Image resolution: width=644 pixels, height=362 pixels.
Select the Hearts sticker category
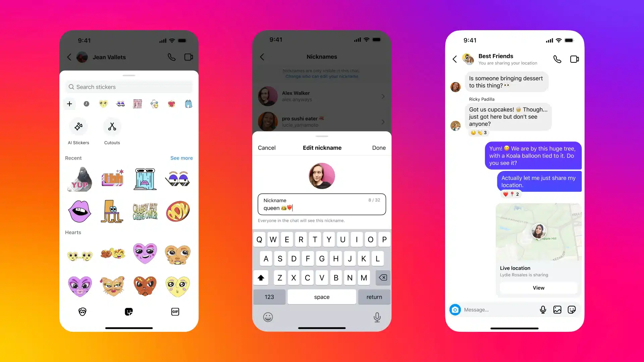tap(73, 232)
